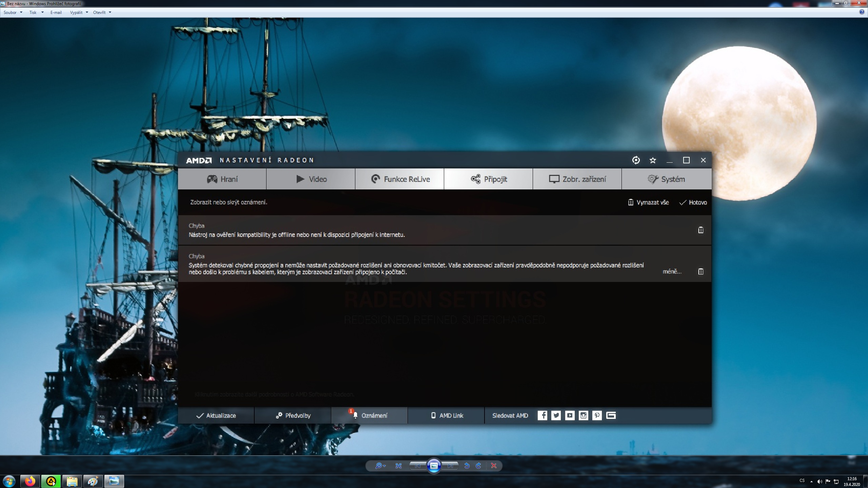
Task: Click the Radeon target icon beside the star
Action: pos(636,160)
